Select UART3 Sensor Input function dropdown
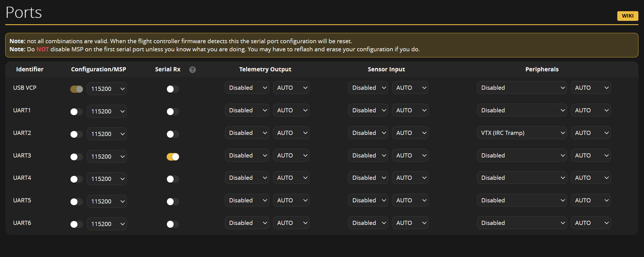644x257 pixels. pyautogui.click(x=368, y=156)
